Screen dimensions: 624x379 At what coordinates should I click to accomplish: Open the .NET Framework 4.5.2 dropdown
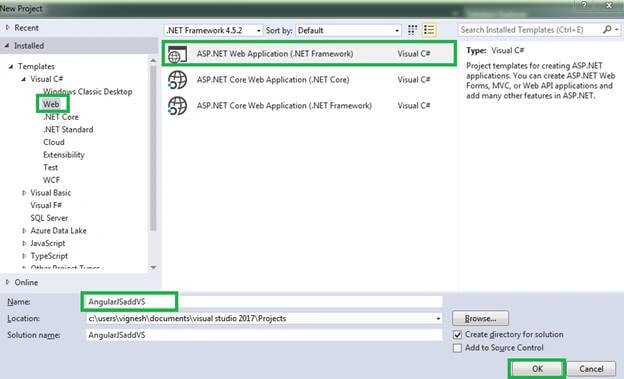[x=213, y=30]
